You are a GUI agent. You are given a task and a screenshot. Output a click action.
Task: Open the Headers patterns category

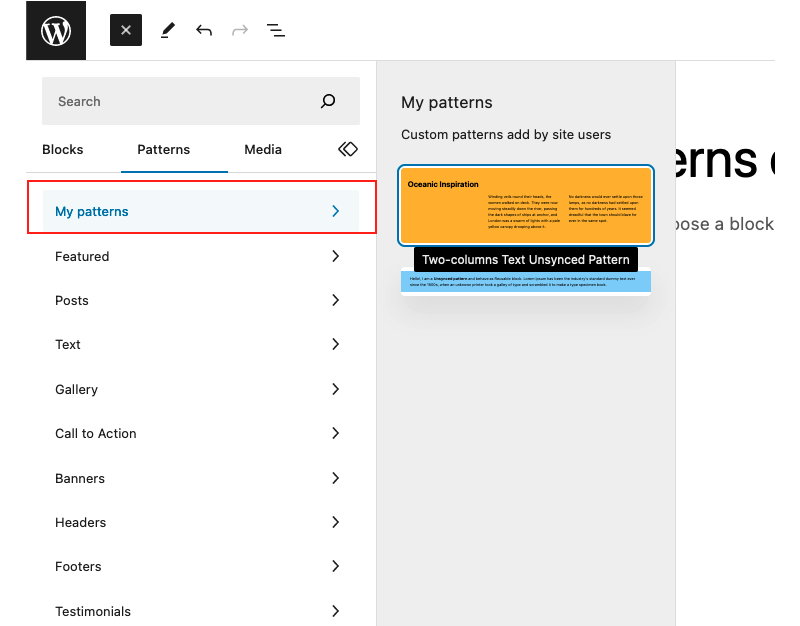[200, 522]
